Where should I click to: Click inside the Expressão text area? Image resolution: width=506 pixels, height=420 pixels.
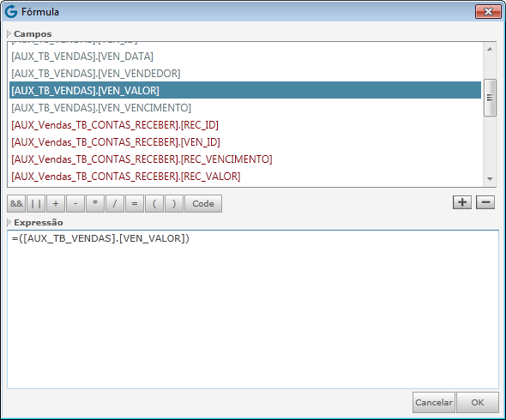(253, 309)
